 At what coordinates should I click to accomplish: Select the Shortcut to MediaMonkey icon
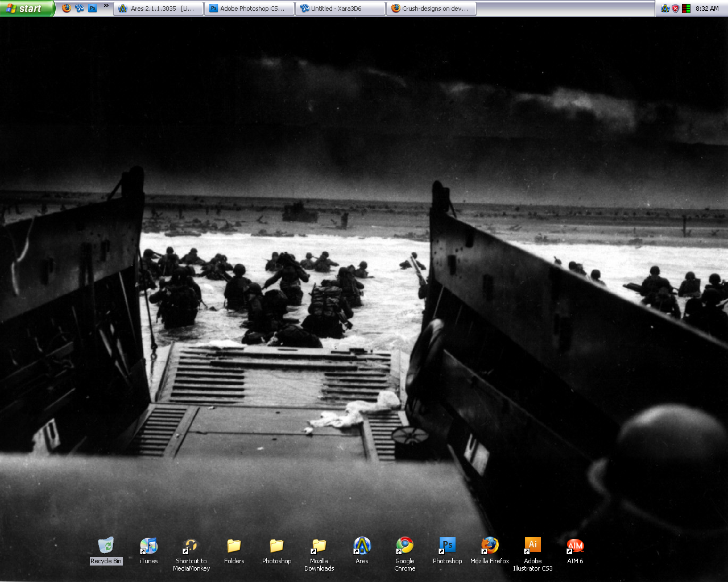point(192,554)
